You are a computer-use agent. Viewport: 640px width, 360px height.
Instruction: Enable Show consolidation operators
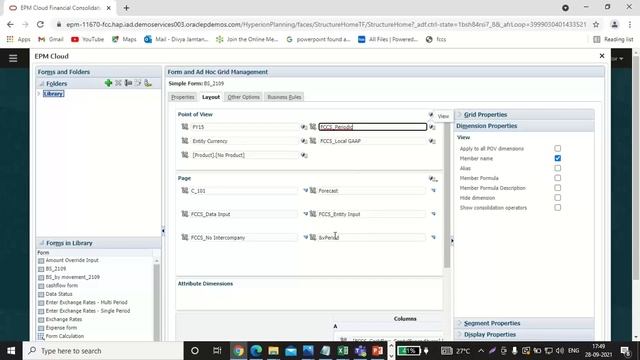[558, 207]
